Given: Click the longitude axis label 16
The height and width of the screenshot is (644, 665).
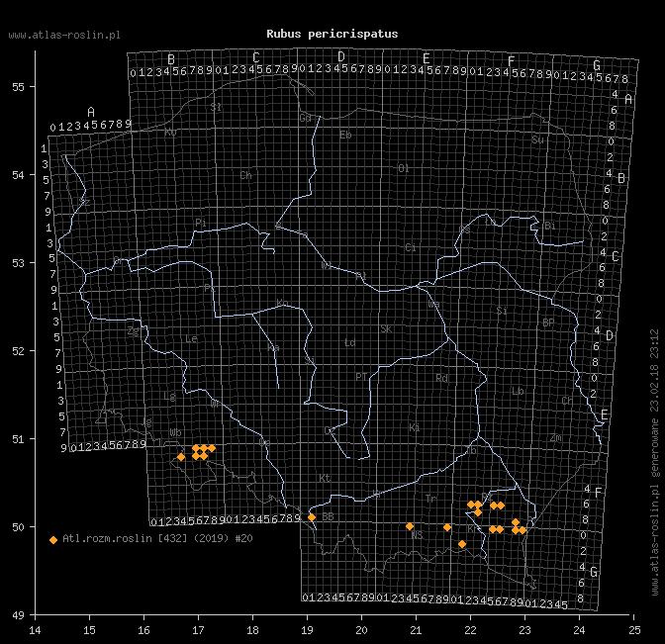Looking at the screenshot, I should click(143, 630).
